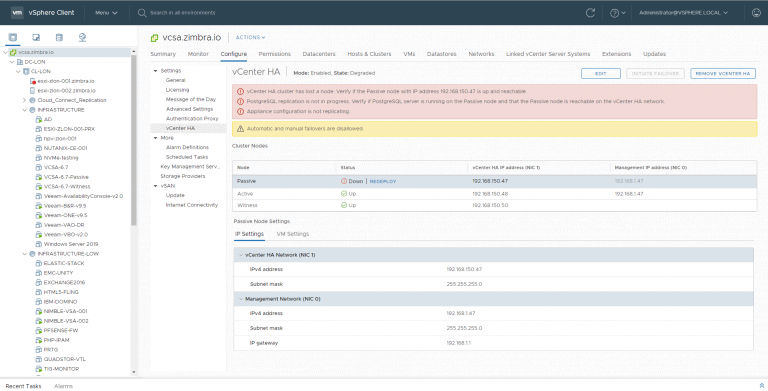The height and width of the screenshot is (391, 768).
Task: Select the VCSA-6.7-Passive virtual machine
Action: (x=66, y=177)
